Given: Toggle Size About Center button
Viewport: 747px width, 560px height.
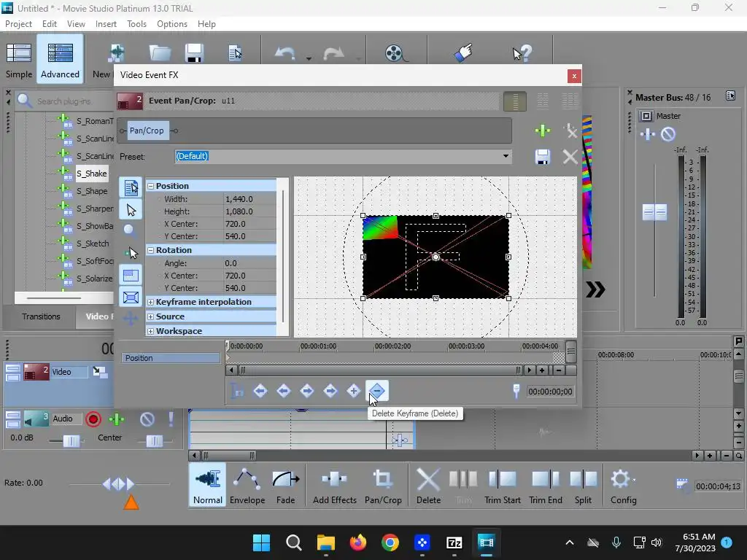Looking at the screenshot, I should pos(131,297).
